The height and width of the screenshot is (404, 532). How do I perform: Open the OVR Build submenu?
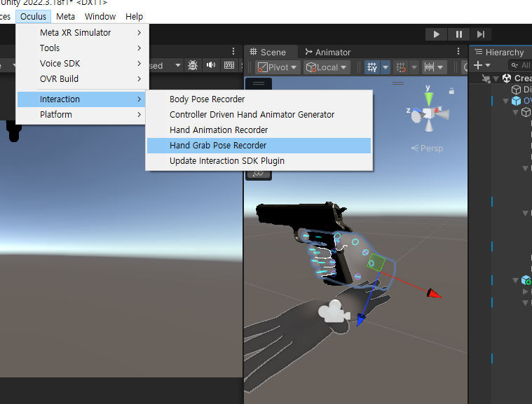tap(83, 78)
